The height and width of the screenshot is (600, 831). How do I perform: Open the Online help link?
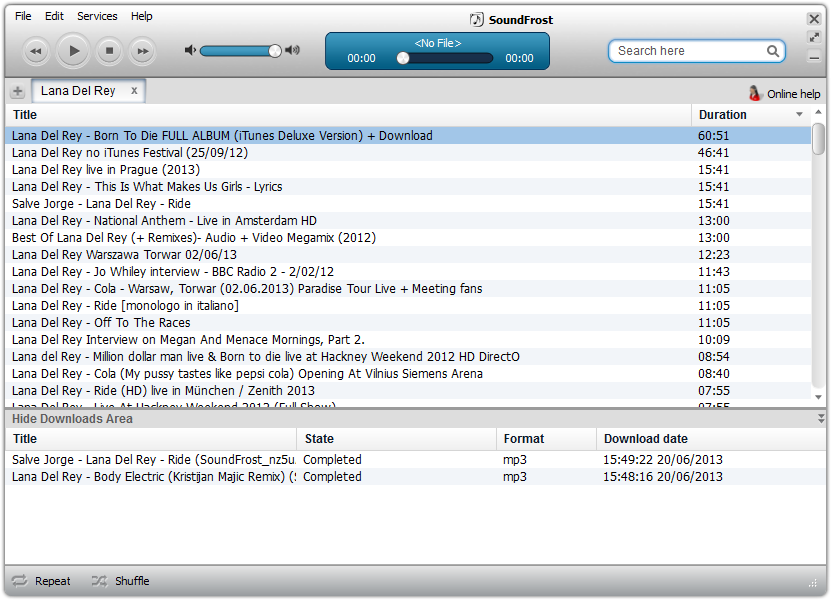[793, 94]
